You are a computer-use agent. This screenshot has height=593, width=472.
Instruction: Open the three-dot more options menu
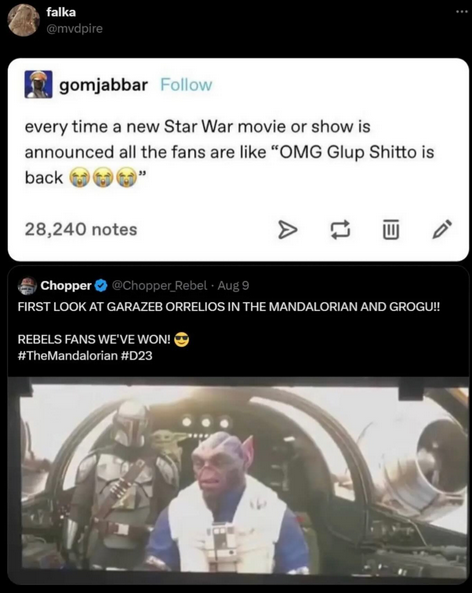pyautogui.click(x=461, y=12)
